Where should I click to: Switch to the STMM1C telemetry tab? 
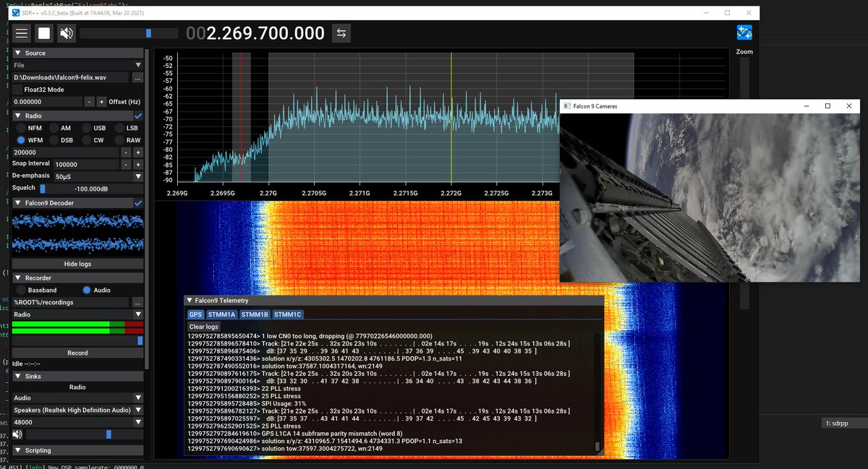(x=288, y=314)
